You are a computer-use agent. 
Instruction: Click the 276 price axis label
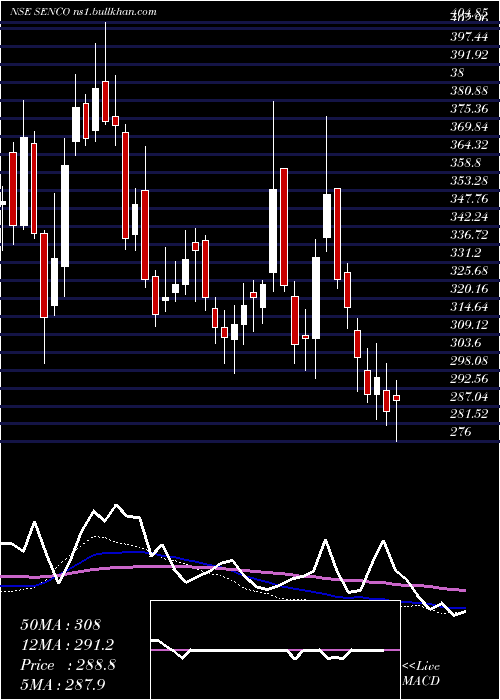click(x=461, y=432)
